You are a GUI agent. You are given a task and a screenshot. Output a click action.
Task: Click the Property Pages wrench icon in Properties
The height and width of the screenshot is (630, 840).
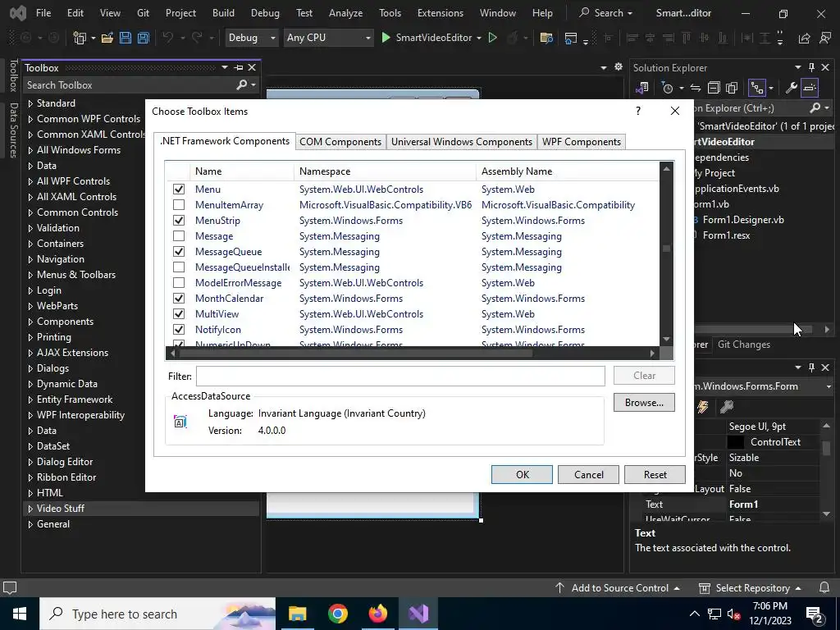[727, 407]
